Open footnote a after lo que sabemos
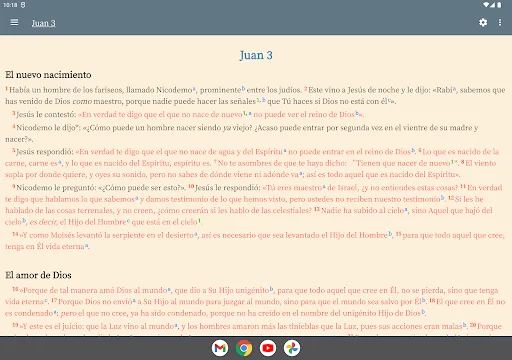 point(137,198)
